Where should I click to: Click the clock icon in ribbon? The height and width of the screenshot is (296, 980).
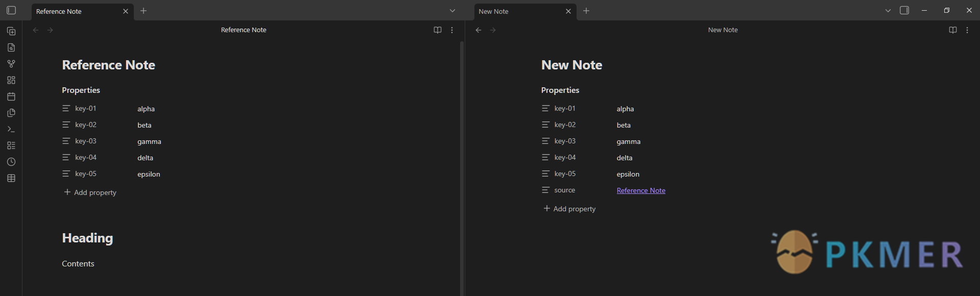pyautogui.click(x=11, y=162)
